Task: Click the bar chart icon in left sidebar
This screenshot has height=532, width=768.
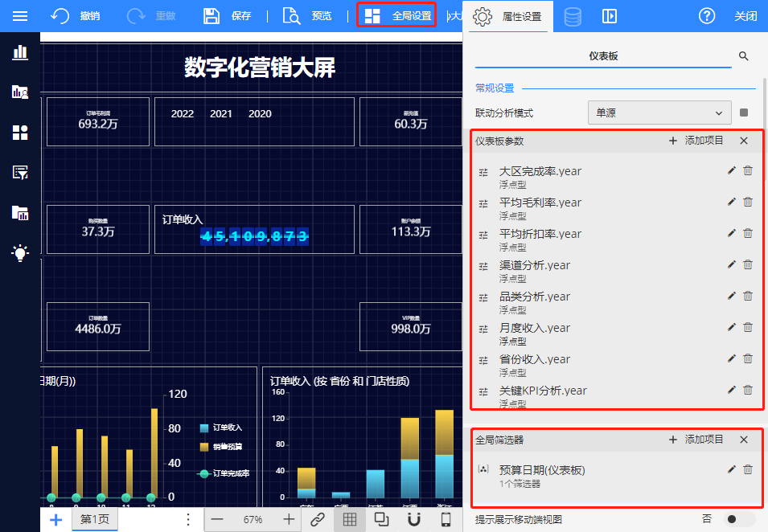Action: click(x=20, y=52)
